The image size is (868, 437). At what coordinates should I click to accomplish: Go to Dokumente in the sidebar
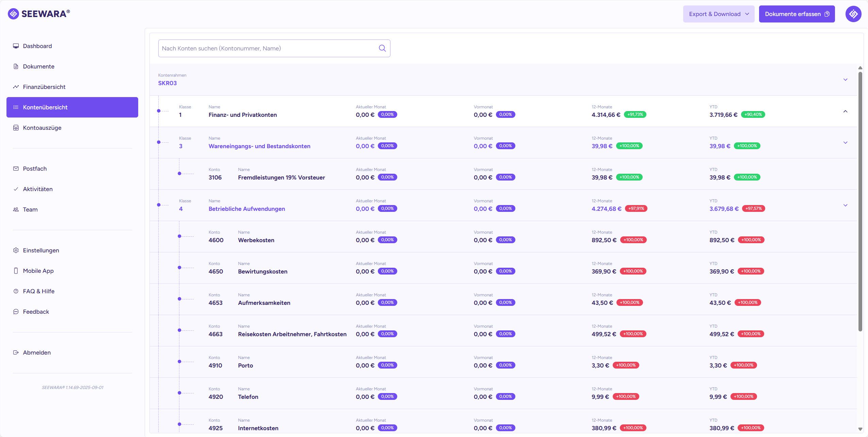[38, 66]
